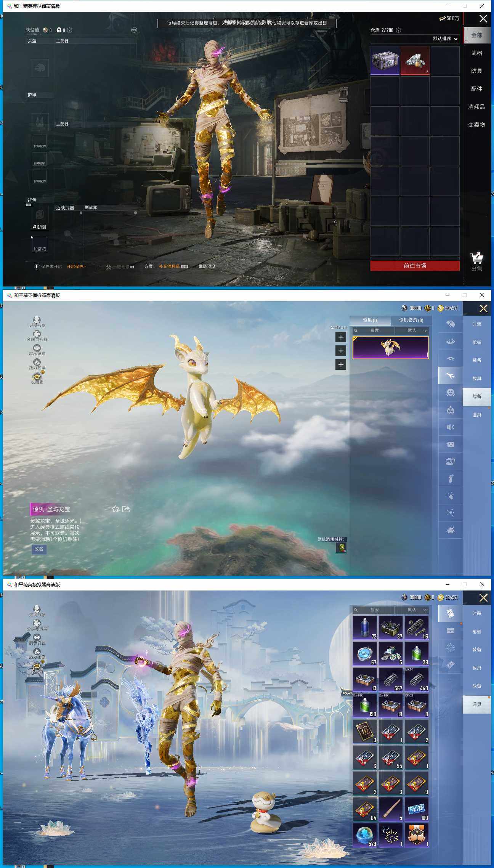Switch to 时装 tab in items window
This screenshot has width=494, height=868.
point(476,613)
